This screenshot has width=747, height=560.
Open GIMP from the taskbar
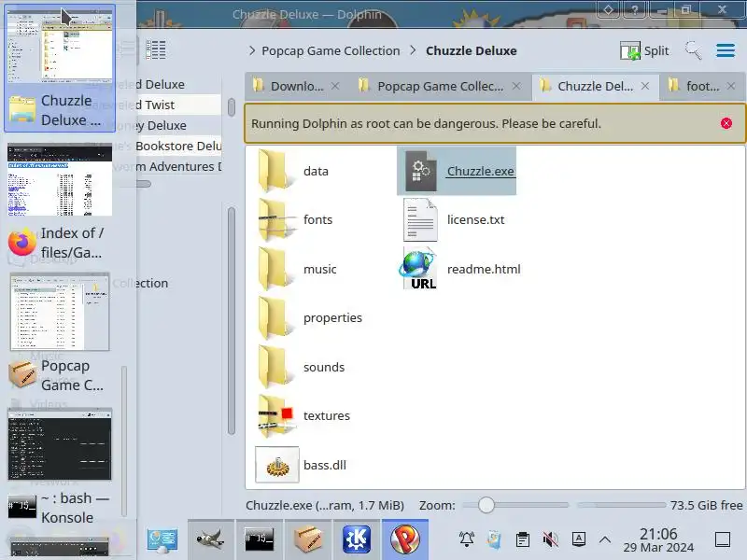[210, 539]
